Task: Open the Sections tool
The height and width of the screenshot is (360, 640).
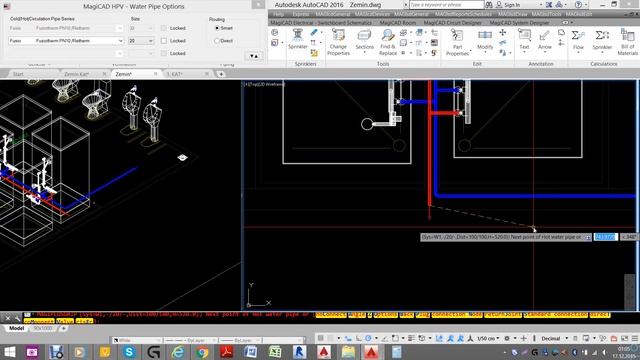Action: (364, 40)
